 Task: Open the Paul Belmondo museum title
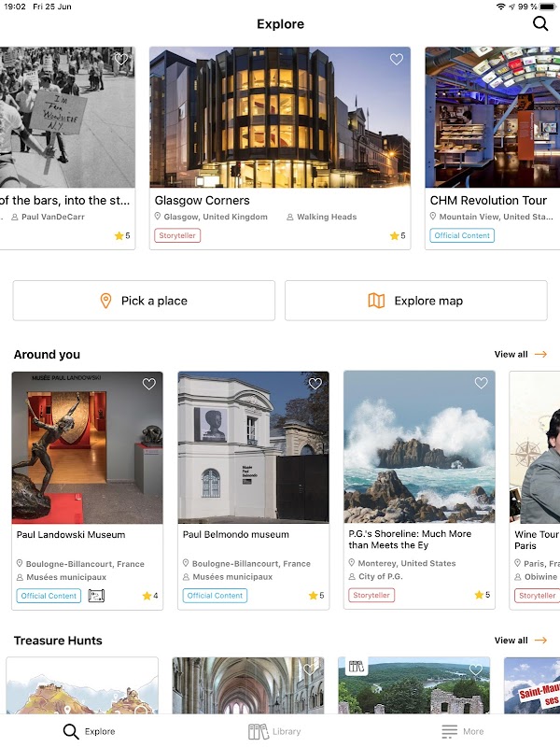[x=236, y=535]
